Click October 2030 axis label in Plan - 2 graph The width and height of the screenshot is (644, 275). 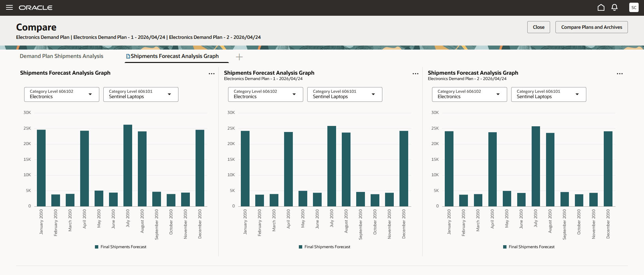579,222
